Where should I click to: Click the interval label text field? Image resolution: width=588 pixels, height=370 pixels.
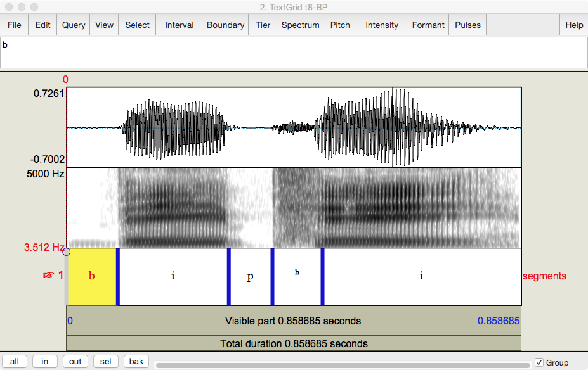(294, 53)
